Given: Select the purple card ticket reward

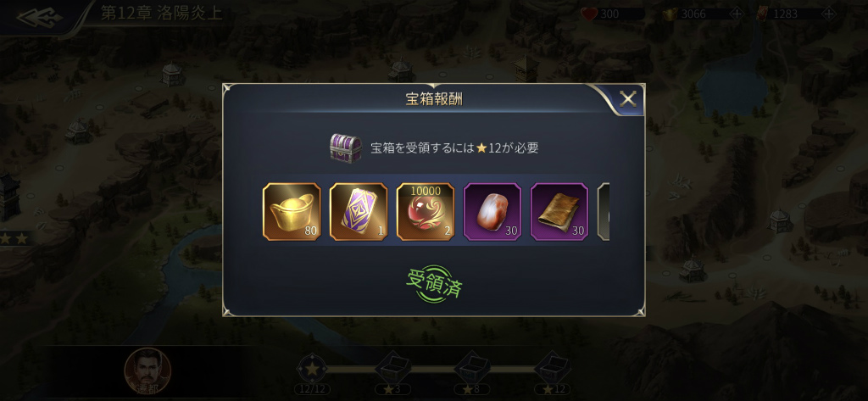Looking at the screenshot, I should point(359,212).
